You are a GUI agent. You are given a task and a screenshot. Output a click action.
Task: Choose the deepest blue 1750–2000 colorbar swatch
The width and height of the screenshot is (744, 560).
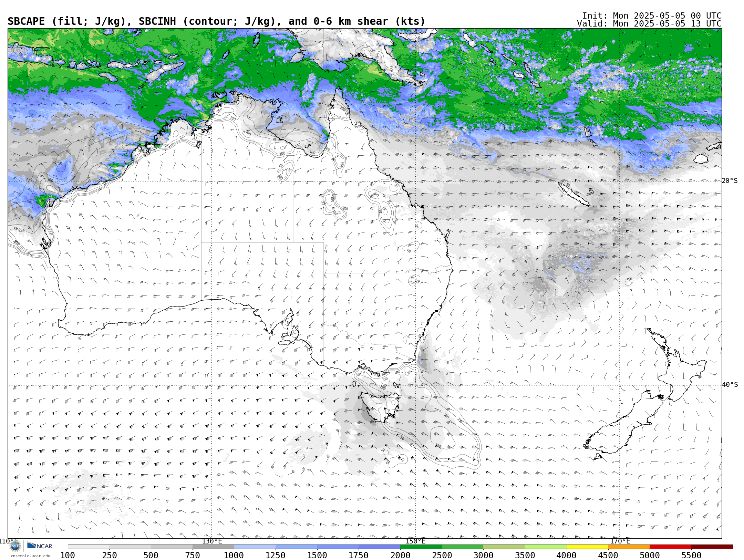tap(379, 547)
